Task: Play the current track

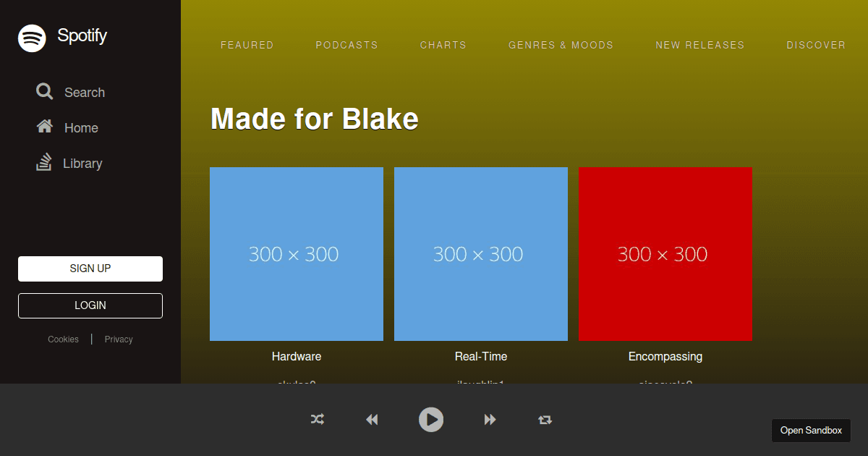Action: click(x=431, y=420)
